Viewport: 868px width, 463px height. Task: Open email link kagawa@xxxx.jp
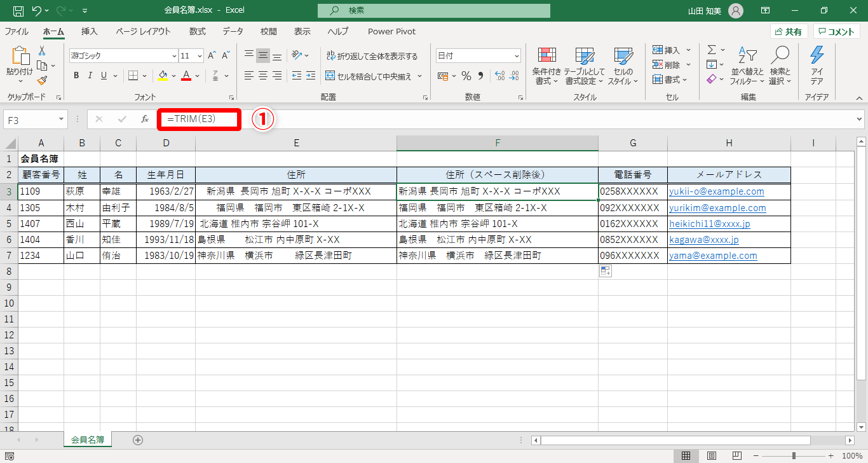(x=704, y=240)
